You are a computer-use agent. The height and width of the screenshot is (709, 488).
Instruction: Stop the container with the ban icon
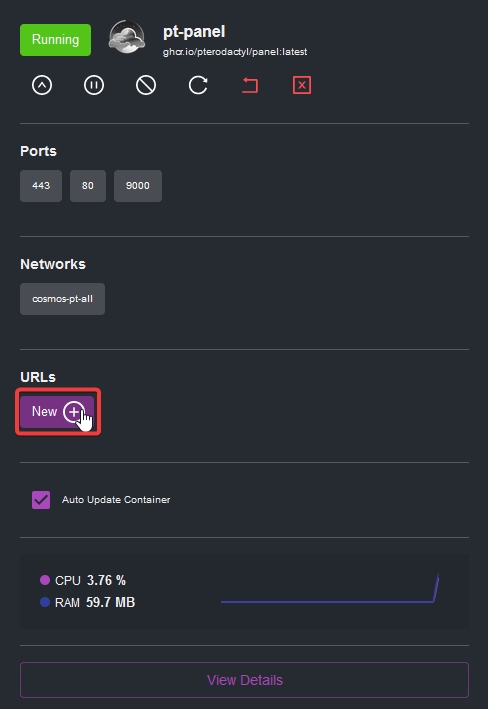tap(146, 85)
